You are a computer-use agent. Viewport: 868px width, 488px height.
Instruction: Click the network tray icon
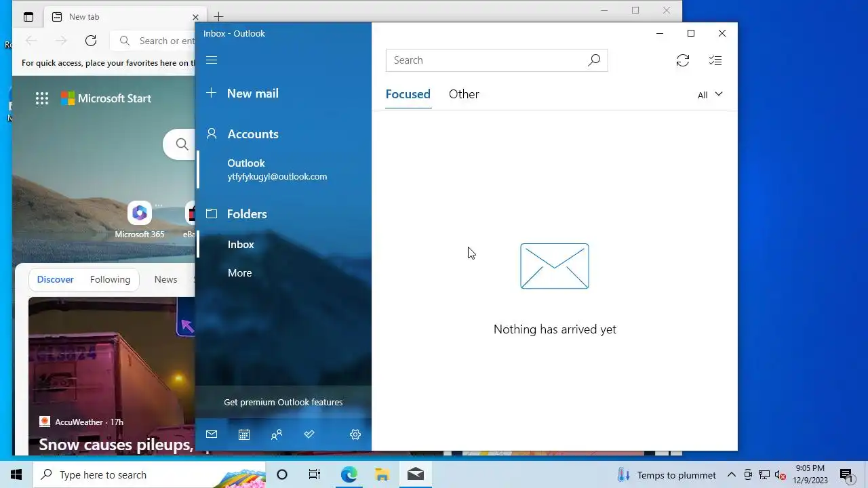coord(764,474)
